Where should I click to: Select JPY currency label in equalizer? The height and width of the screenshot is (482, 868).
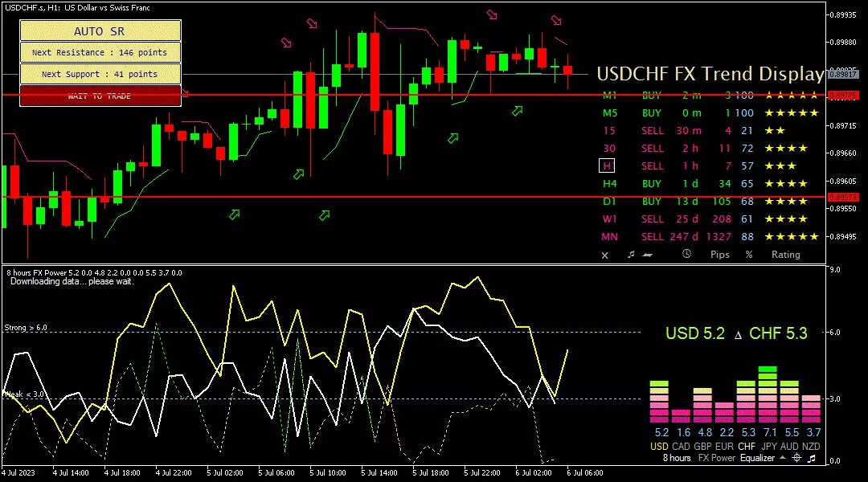point(768,446)
